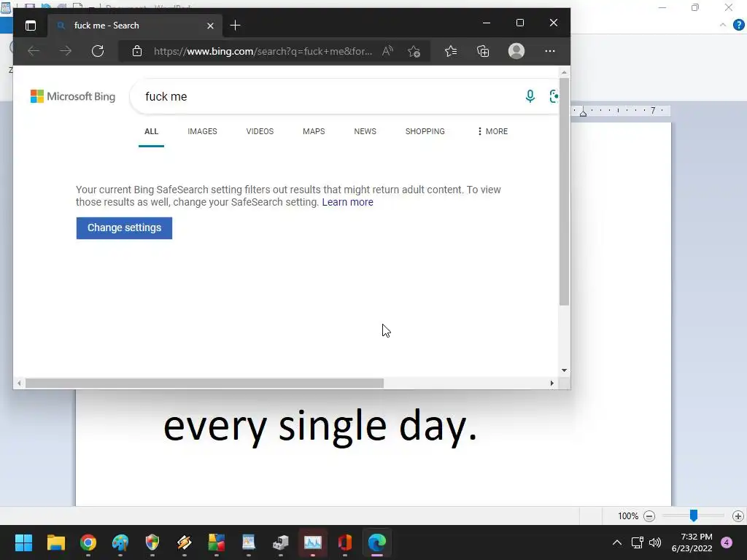Click the text 'every single day.' in WordPad

(320, 426)
